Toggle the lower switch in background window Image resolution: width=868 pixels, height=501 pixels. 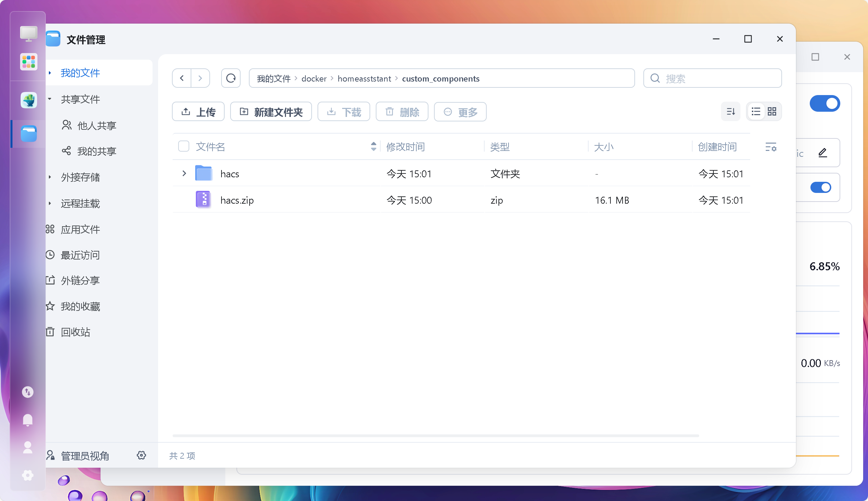(x=821, y=187)
